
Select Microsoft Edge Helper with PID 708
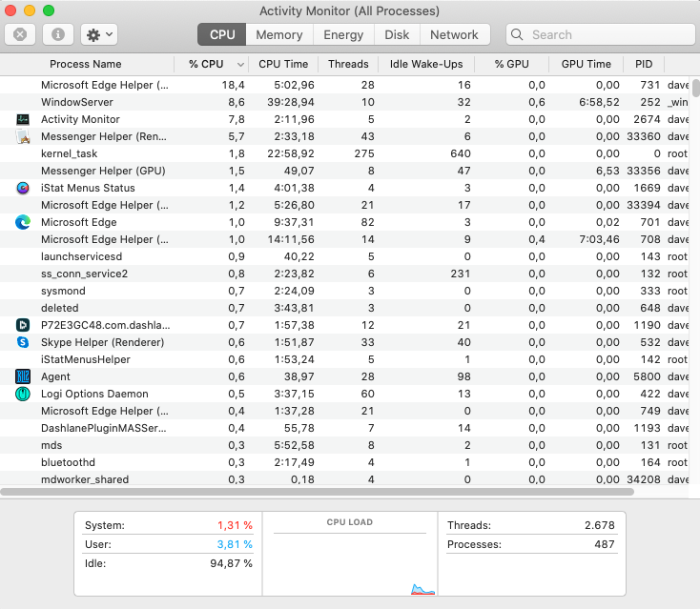tap(344, 239)
